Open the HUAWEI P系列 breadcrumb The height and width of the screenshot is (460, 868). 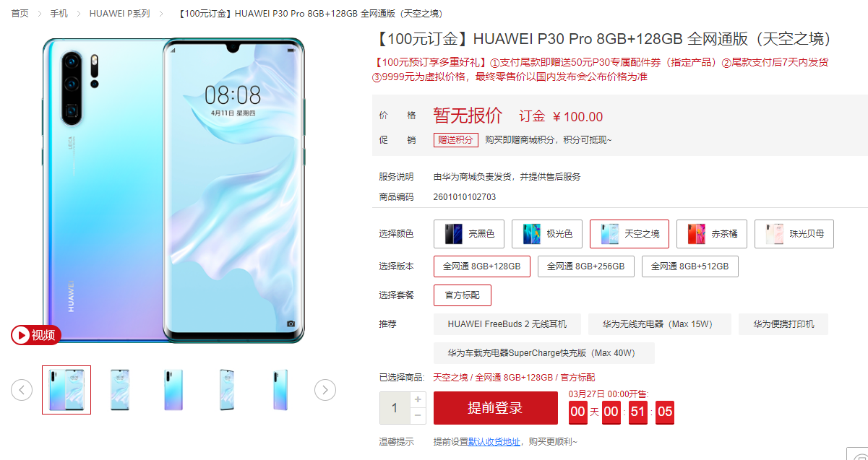tap(119, 14)
